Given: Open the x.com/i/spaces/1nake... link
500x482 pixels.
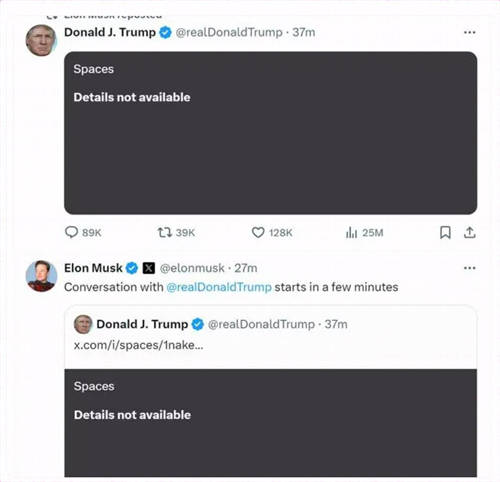Looking at the screenshot, I should [138, 345].
